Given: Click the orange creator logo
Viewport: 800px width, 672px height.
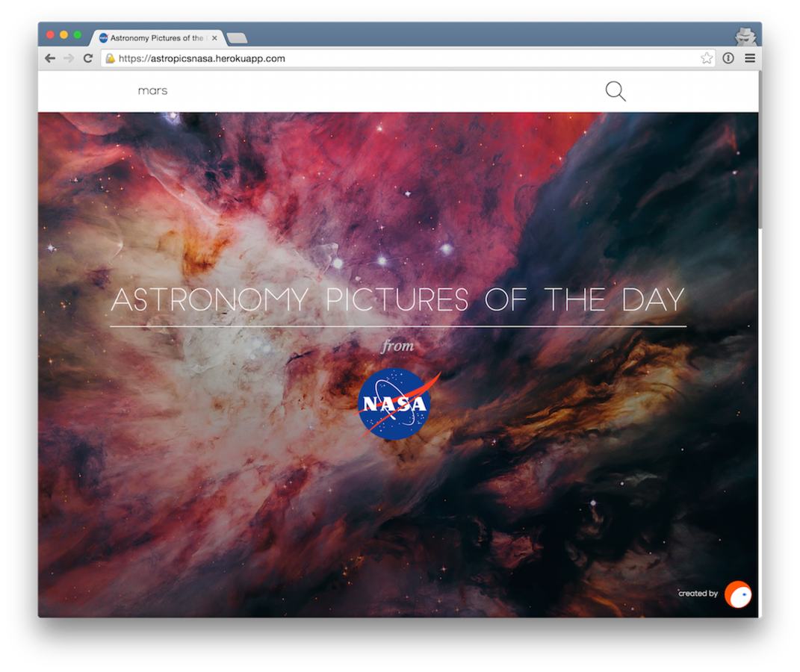Looking at the screenshot, I should click(x=738, y=594).
